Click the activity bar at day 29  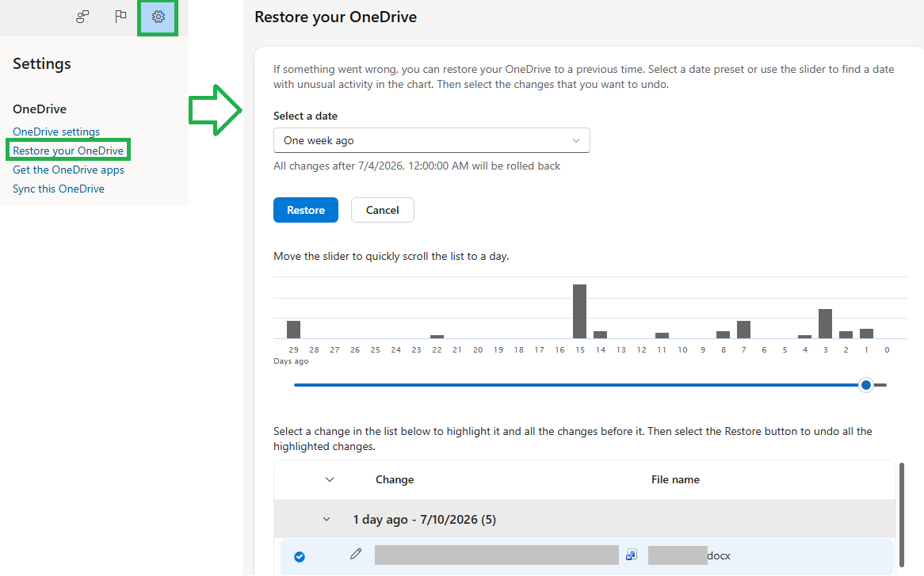tap(293, 330)
